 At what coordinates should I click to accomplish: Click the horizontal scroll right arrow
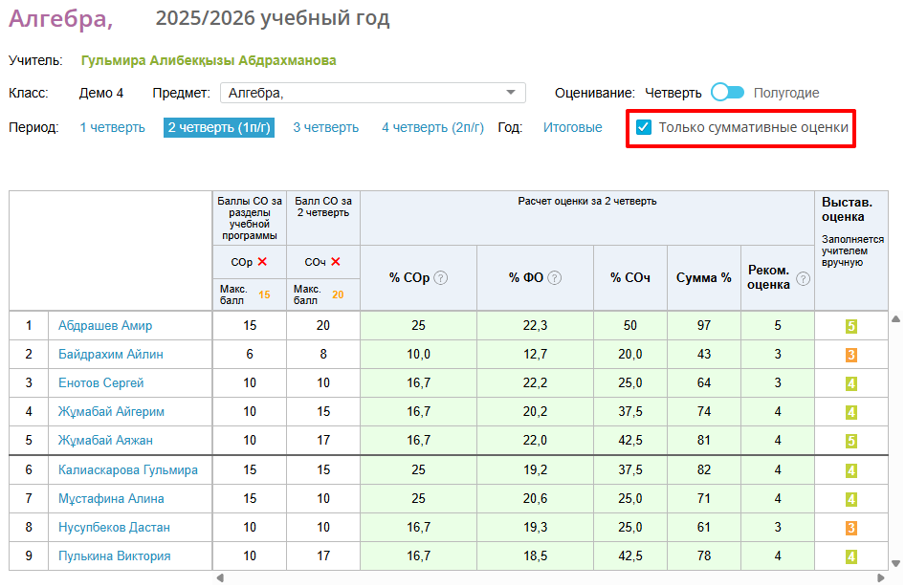882,578
